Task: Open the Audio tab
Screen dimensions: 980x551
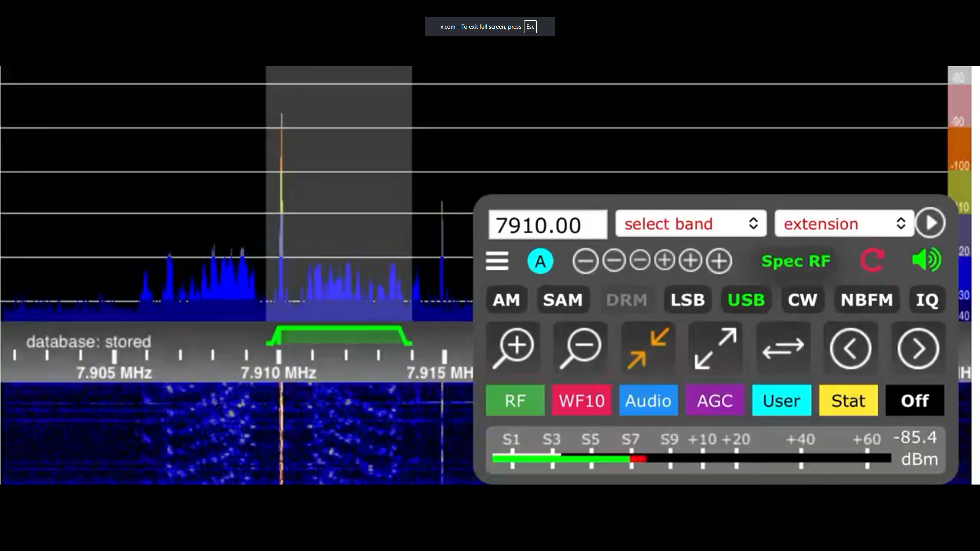Action: pyautogui.click(x=648, y=401)
